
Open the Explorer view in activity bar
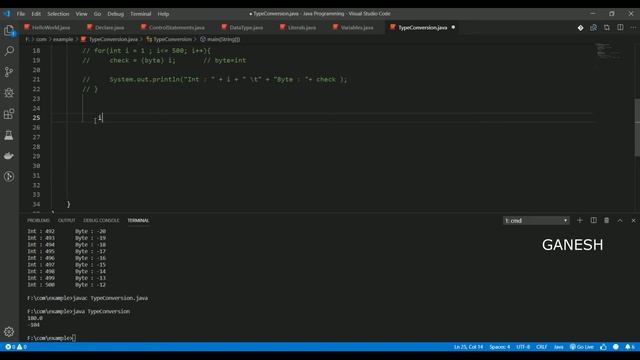point(9,31)
